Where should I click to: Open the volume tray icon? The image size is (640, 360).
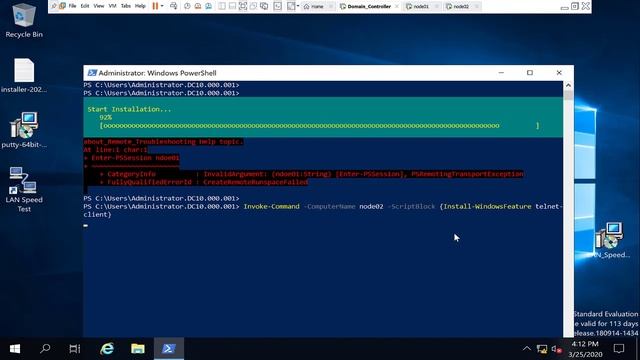point(556,349)
